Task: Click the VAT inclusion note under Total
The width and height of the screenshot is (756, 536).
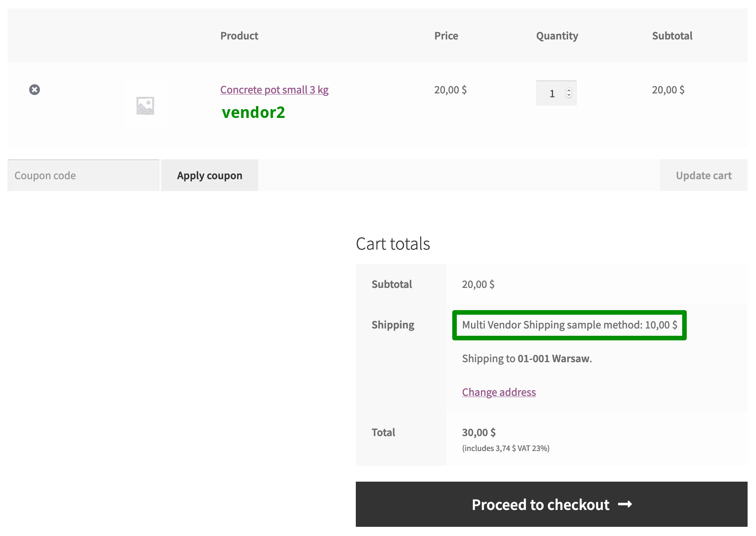Action: pyautogui.click(x=505, y=448)
